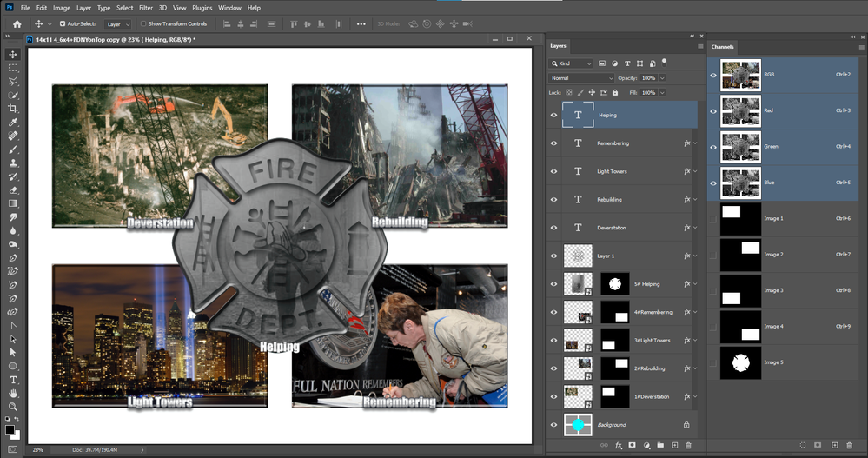868x458 pixels.
Task: Click the foreground color swatch
Action: tap(10, 430)
